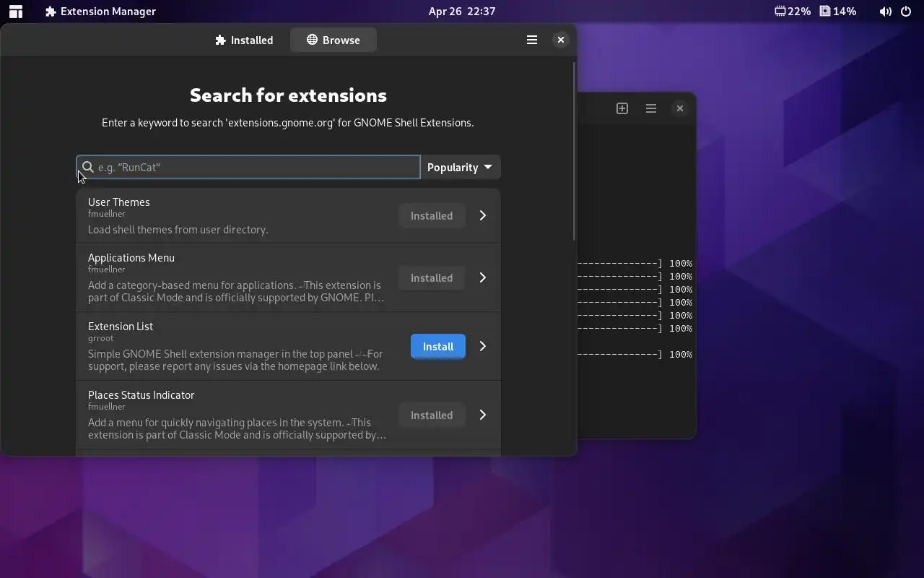Click the Extension Manager vertical scrollbar

tap(575, 152)
